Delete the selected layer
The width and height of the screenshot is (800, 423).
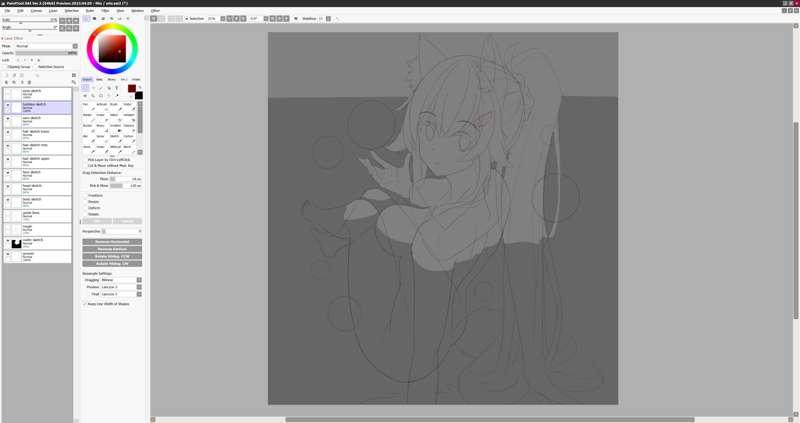tap(29, 82)
